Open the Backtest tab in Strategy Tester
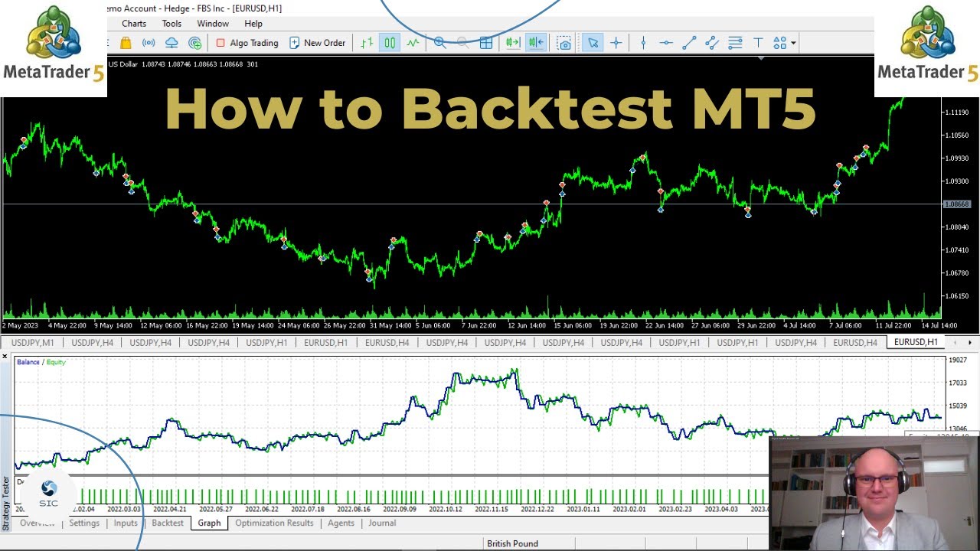Screen dimensions: 980x551 click(x=168, y=523)
